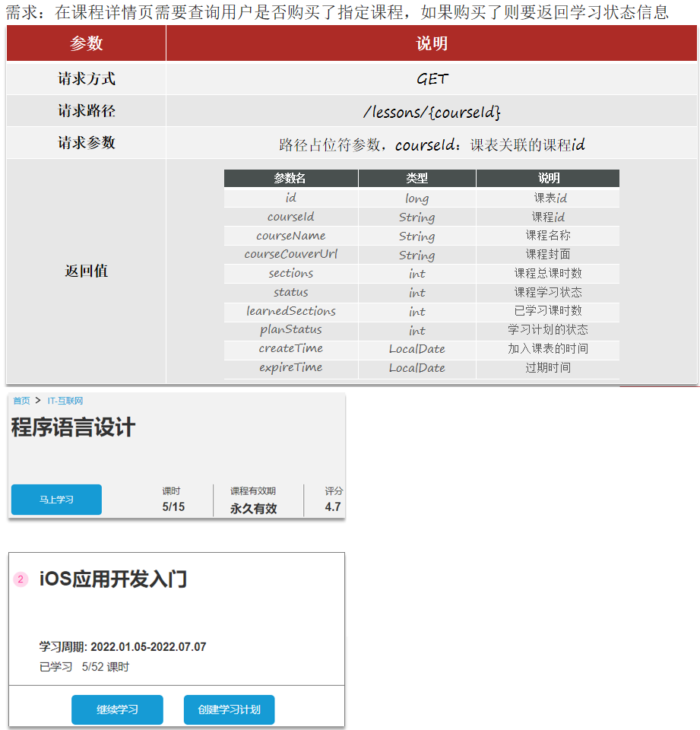Click the 已学习 5/52 课时 progress text
Image resolution: width=700 pixels, height=730 pixels.
(x=84, y=667)
